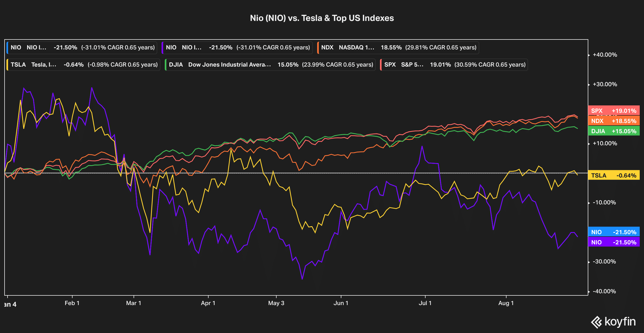Click the May 3 date label
Screen dimensions: 644x333
tap(276, 303)
